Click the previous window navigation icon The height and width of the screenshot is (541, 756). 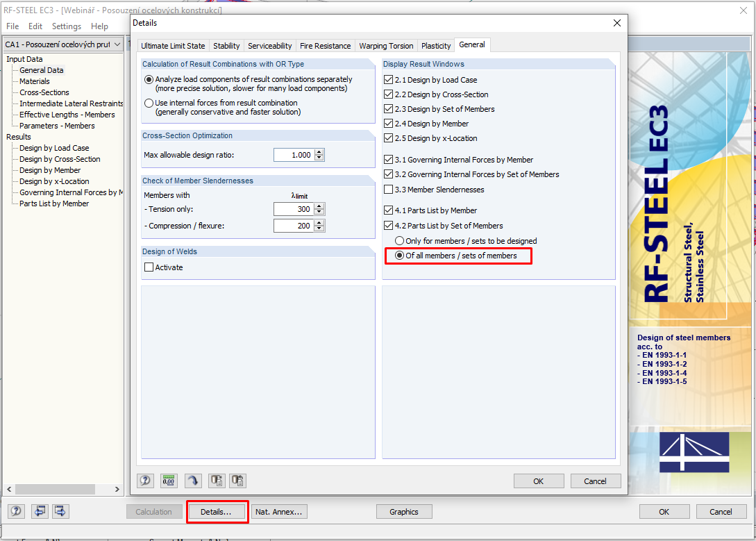click(x=40, y=511)
